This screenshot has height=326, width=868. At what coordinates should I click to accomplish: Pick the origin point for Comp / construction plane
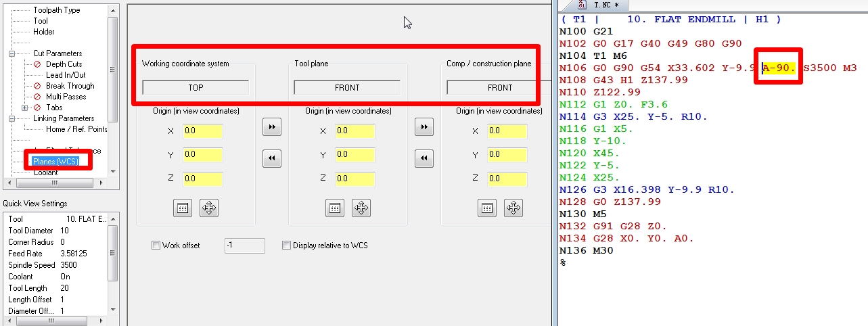point(513,208)
